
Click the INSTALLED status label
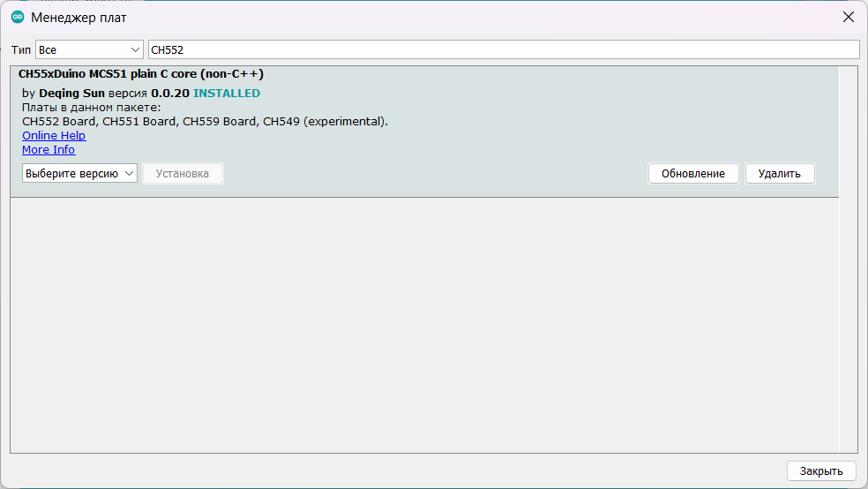[x=227, y=93]
